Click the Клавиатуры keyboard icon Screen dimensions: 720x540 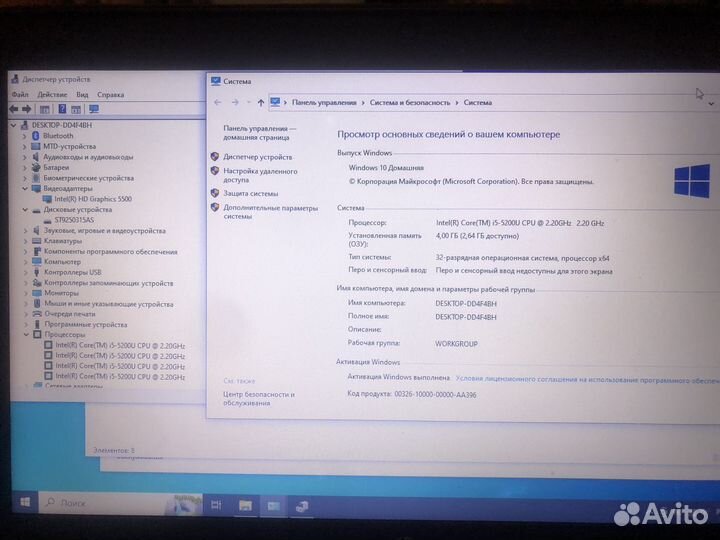37,241
